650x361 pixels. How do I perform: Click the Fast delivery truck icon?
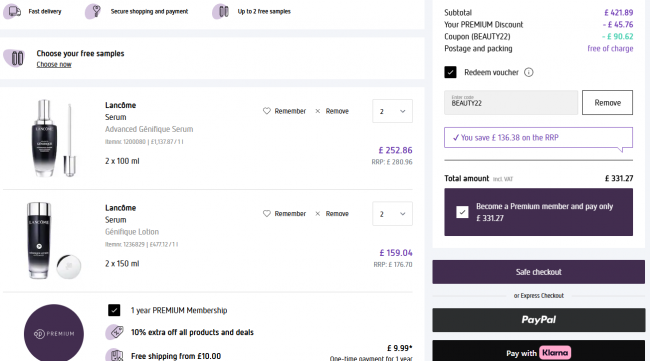click(14, 11)
